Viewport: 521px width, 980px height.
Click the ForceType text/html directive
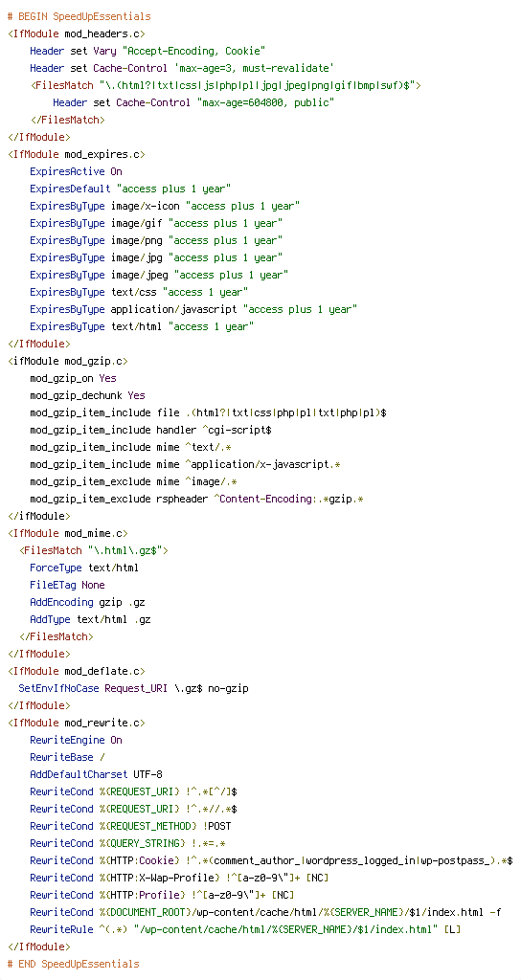pos(84,568)
